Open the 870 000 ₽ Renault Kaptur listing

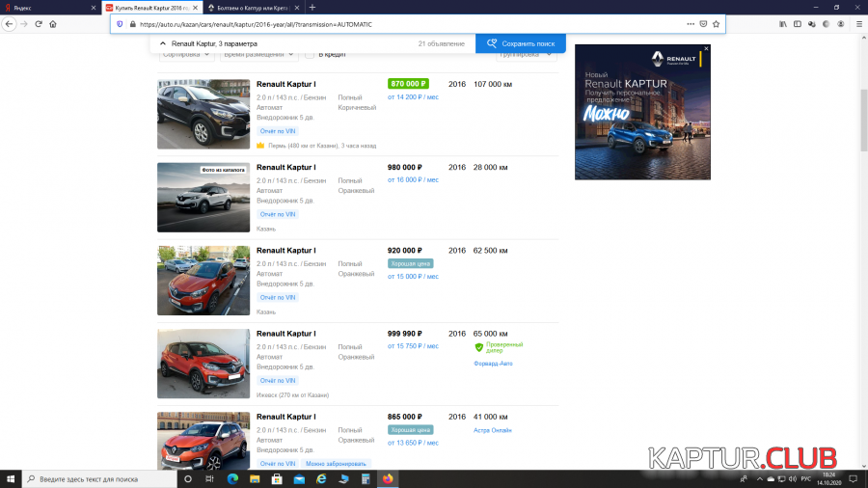coord(286,84)
